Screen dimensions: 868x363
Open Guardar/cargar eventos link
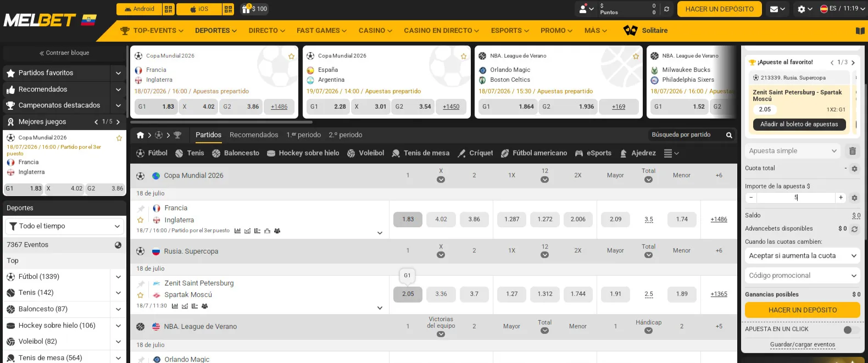click(x=803, y=345)
